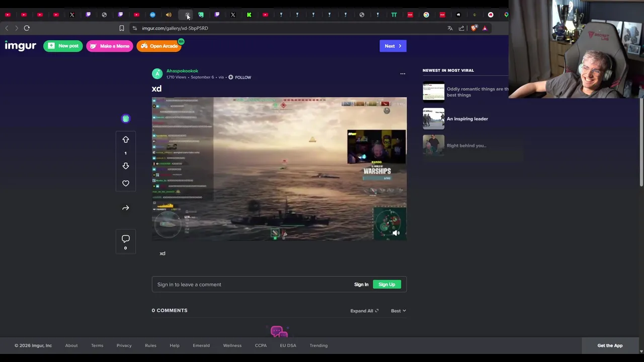Share the post with the arrow icon
The height and width of the screenshot is (362, 644).
click(126, 208)
